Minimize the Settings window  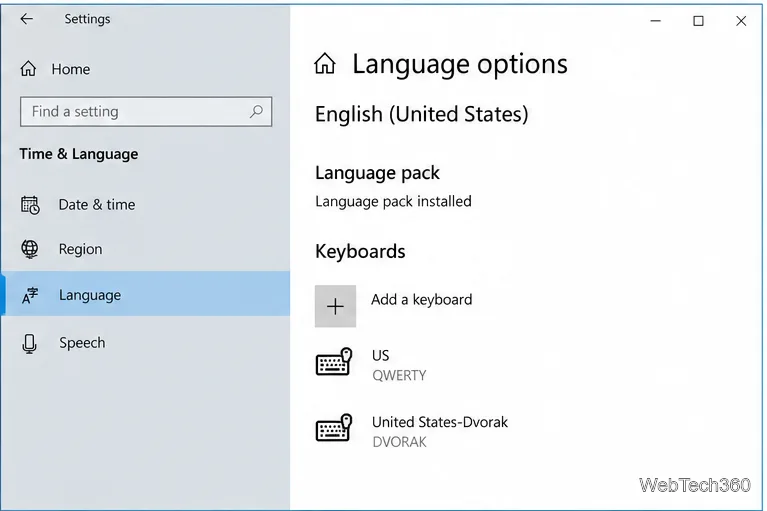(655, 21)
